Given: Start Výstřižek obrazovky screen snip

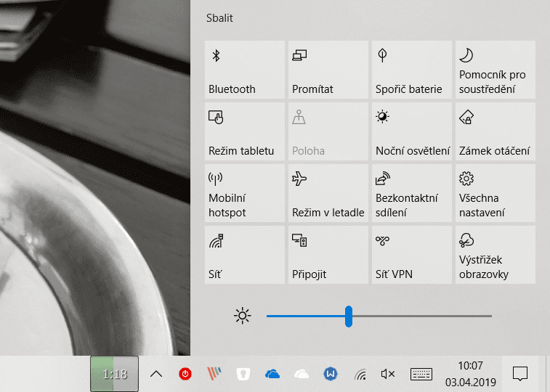Looking at the screenshot, I should pos(496,255).
